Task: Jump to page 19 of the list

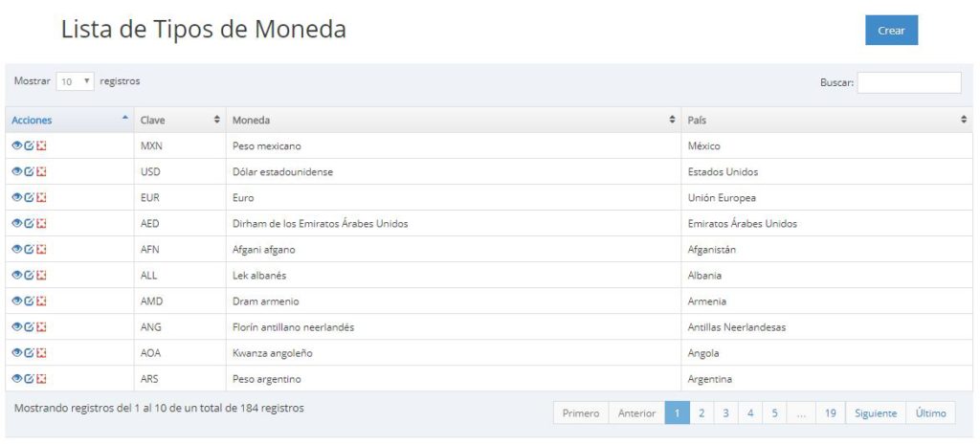Action: (830, 413)
